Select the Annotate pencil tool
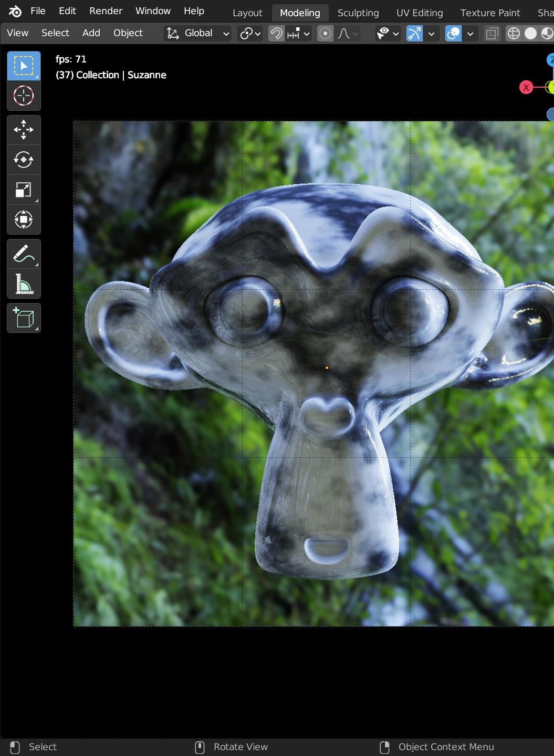This screenshot has height=756, width=554. [24, 254]
